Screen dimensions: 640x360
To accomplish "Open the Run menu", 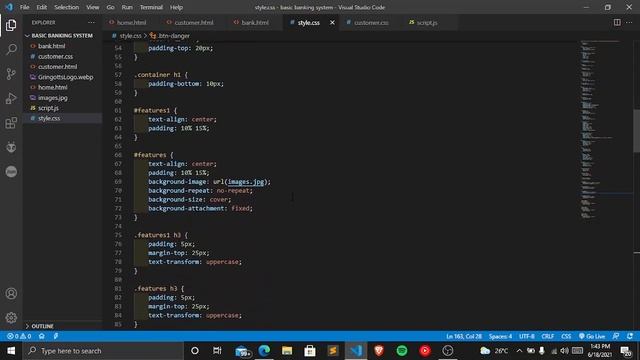I will tap(127, 7).
